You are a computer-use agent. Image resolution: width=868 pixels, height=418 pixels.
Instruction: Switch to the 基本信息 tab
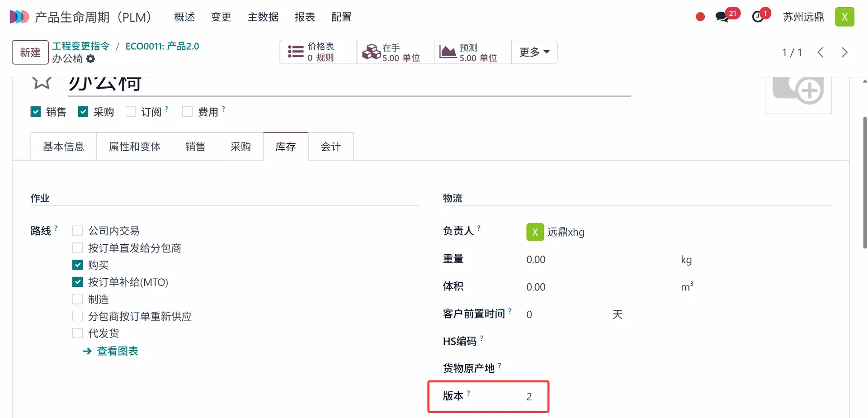pyautogui.click(x=63, y=147)
